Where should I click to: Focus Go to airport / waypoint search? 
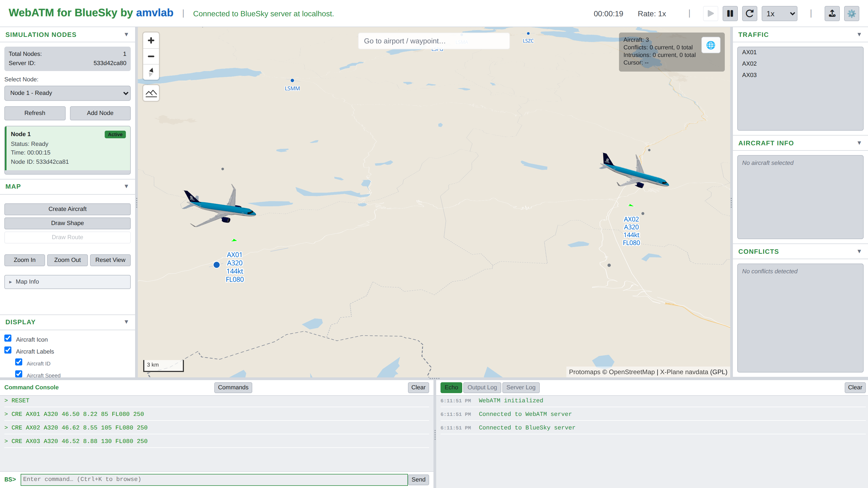pyautogui.click(x=434, y=41)
